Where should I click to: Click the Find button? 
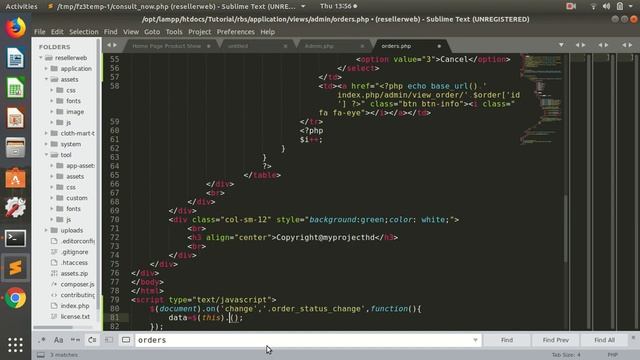(507, 340)
